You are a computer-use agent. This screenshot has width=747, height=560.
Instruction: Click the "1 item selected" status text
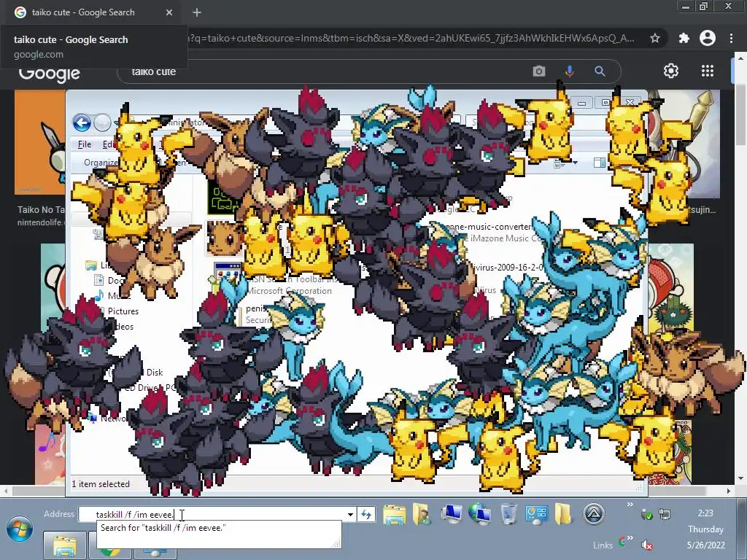pyautogui.click(x=101, y=484)
